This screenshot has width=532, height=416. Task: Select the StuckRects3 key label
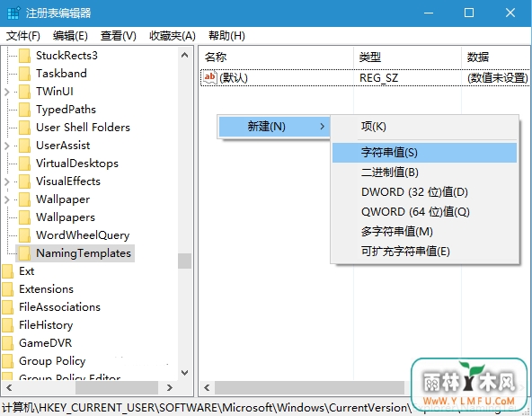(66, 56)
